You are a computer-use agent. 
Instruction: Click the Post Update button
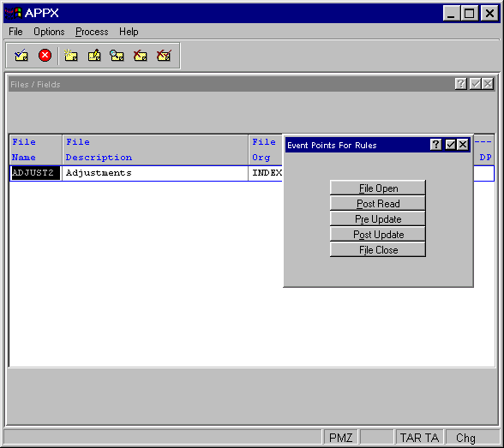coord(378,234)
